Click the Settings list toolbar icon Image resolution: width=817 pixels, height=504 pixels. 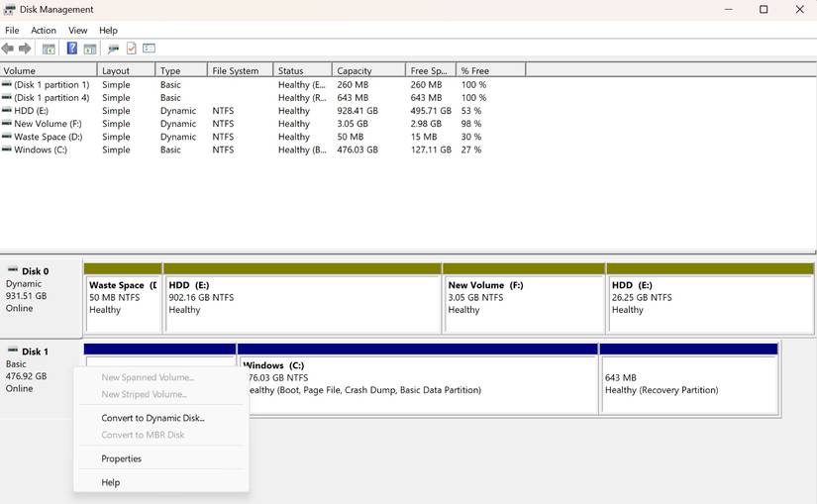click(x=149, y=49)
